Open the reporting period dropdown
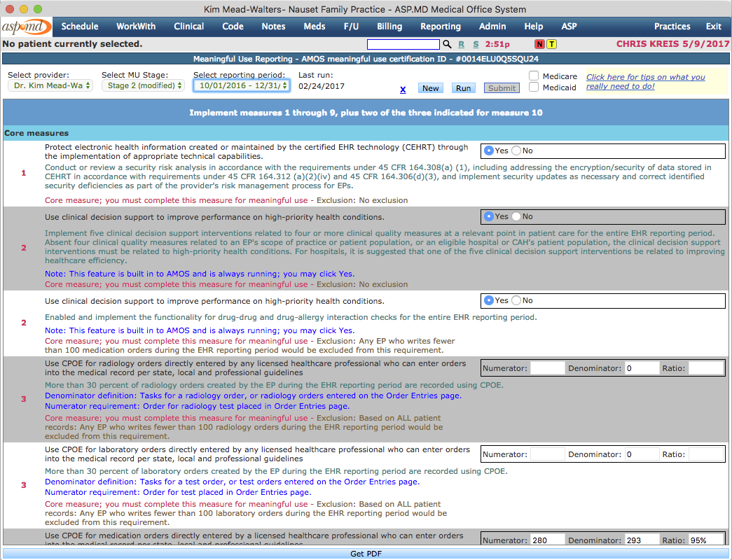The width and height of the screenshot is (732, 560). pos(242,85)
